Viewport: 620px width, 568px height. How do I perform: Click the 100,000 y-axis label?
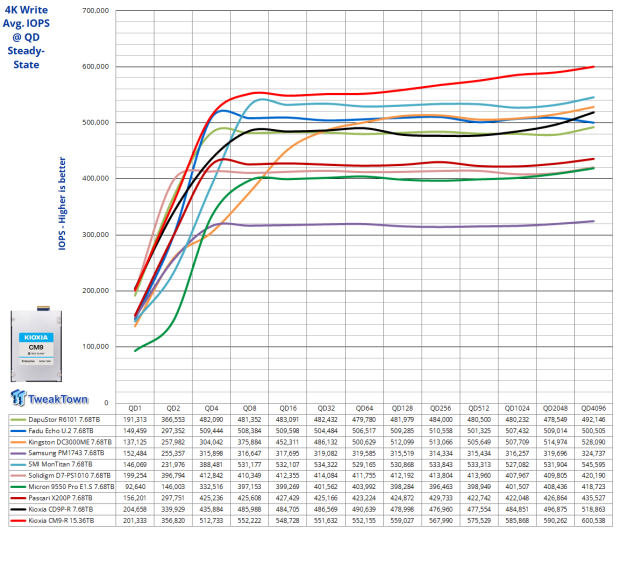[96, 347]
